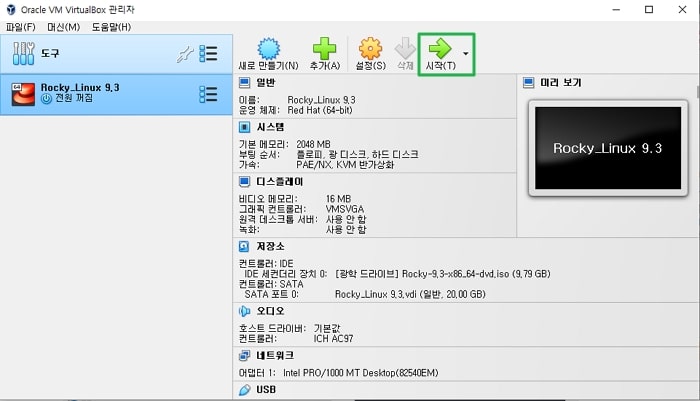Open Rocky_Linux 9.3 machine list menu icon
This screenshot has height=401, width=700.
(x=208, y=94)
